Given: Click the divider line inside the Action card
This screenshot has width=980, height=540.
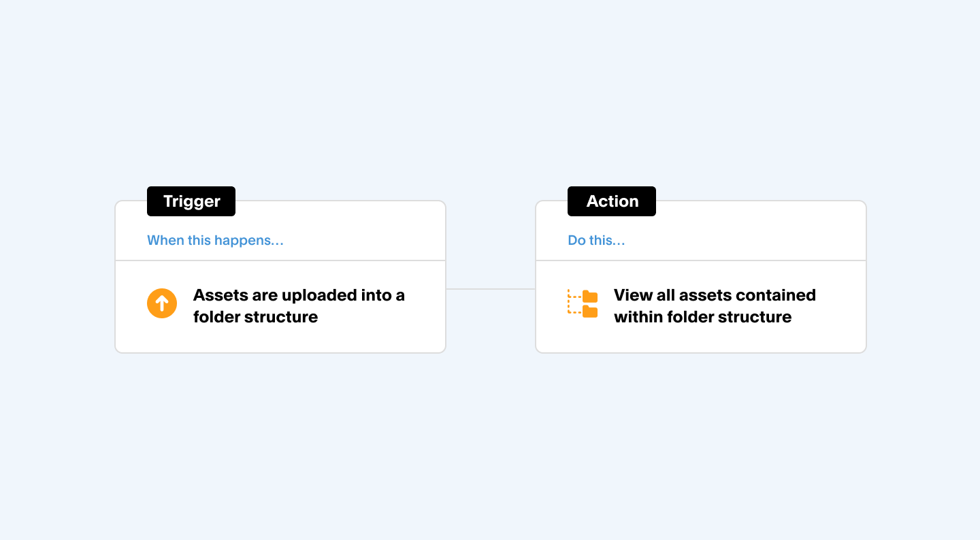Looking at the screenshot, I should click(701, 260).
